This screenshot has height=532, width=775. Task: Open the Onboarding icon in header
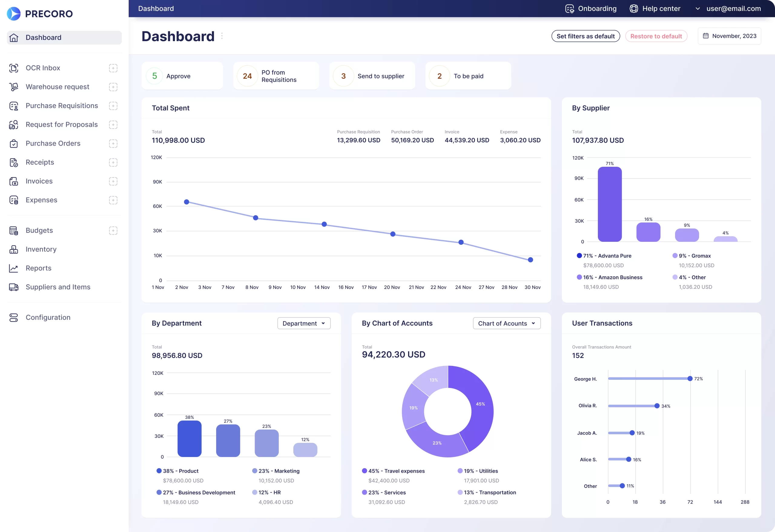569,9
